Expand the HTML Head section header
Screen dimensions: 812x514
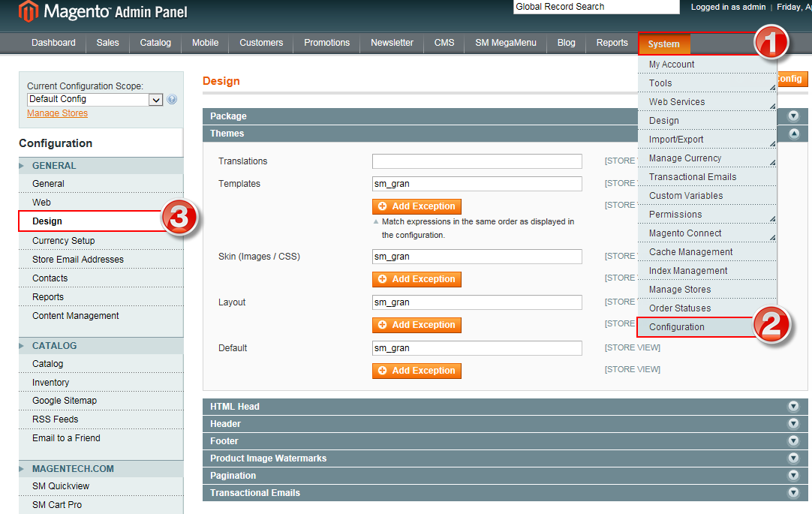[505, 407]
